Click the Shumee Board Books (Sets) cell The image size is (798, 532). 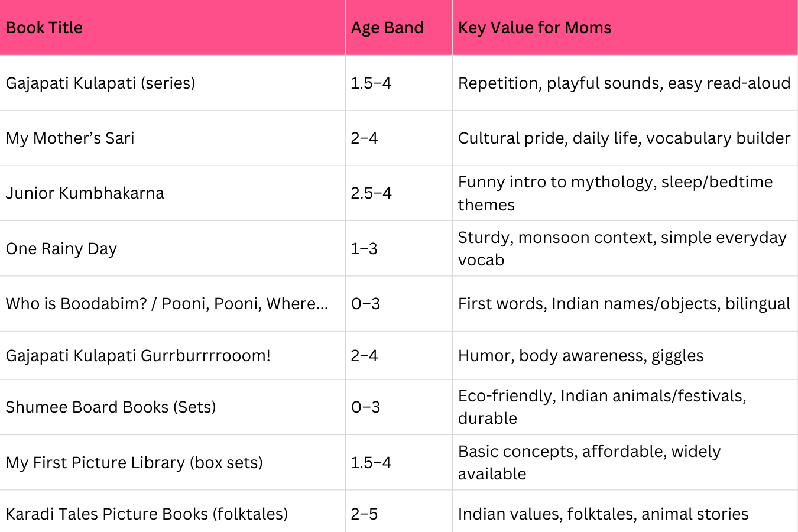[111, 407]
